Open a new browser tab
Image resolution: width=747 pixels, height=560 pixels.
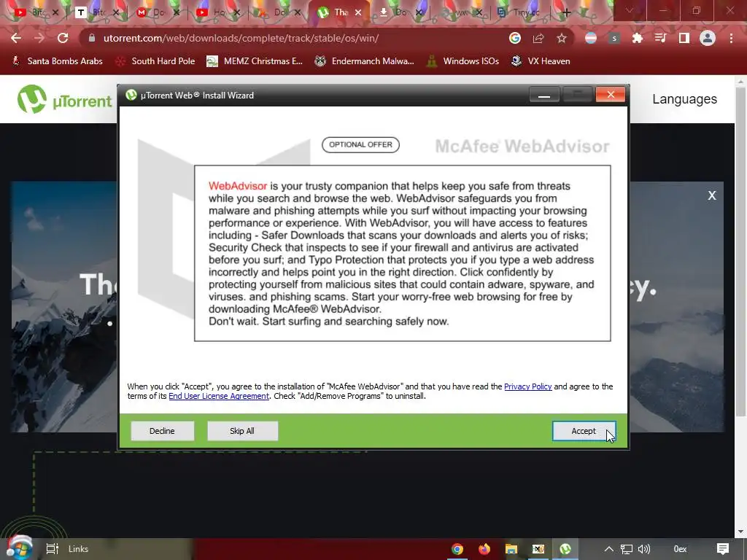click(x=566, y=12)
